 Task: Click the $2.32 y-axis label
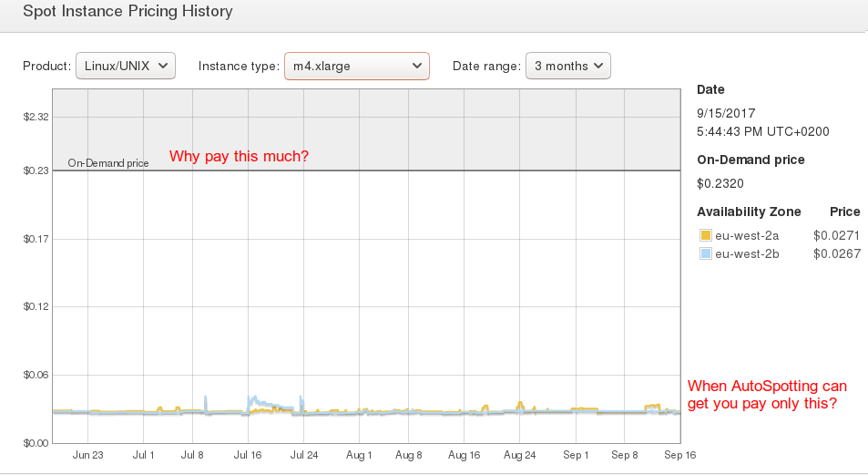(36, 117)
